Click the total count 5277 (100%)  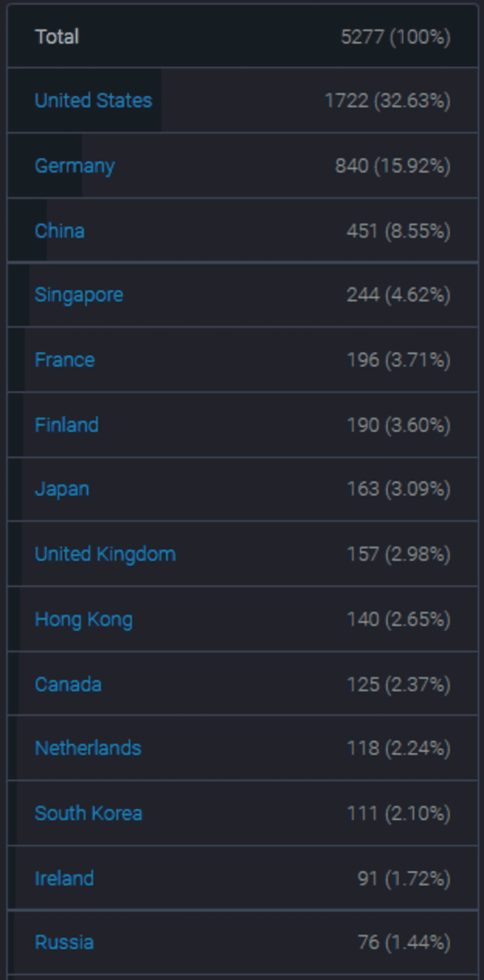pos(395,36)
